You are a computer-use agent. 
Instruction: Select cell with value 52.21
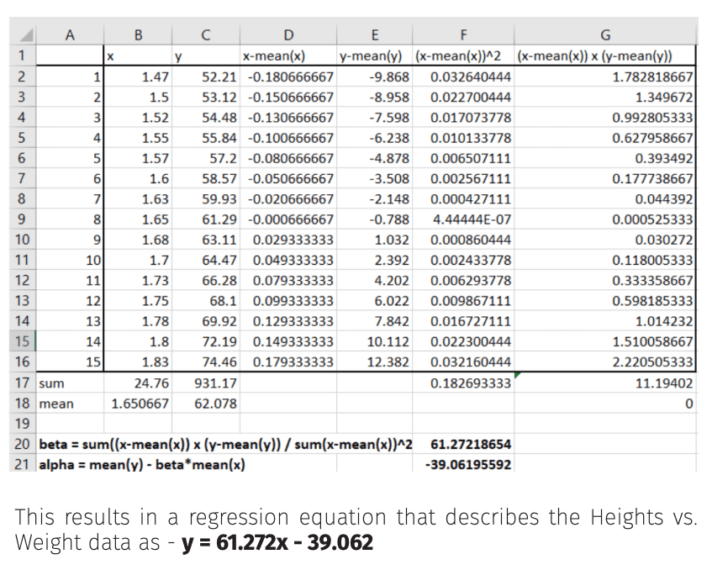206,77
